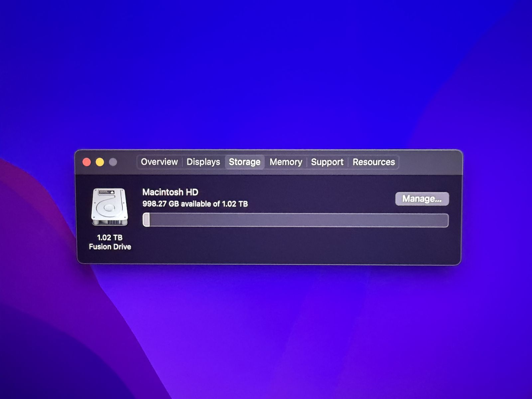This screenshot has height=399, width=532.
Task: Click the used-space segment of storage bar
Action: point(146,220)
